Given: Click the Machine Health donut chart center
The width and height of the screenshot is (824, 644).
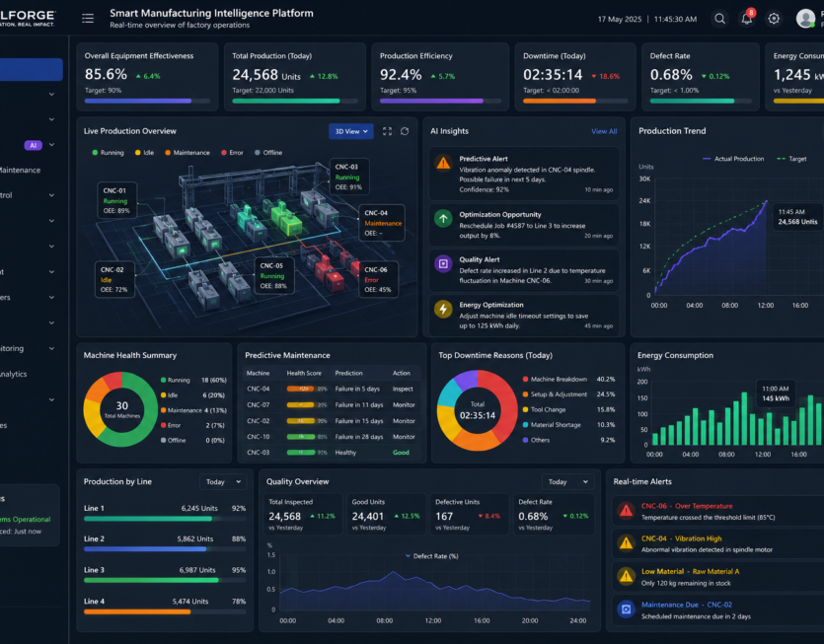Looking at the screenshot, I should point(122,409).
